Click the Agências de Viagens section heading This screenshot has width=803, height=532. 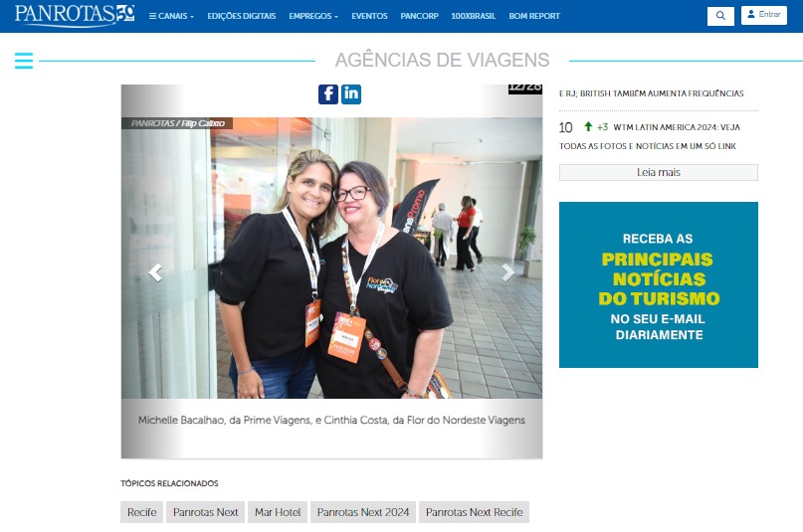[442, 60]
